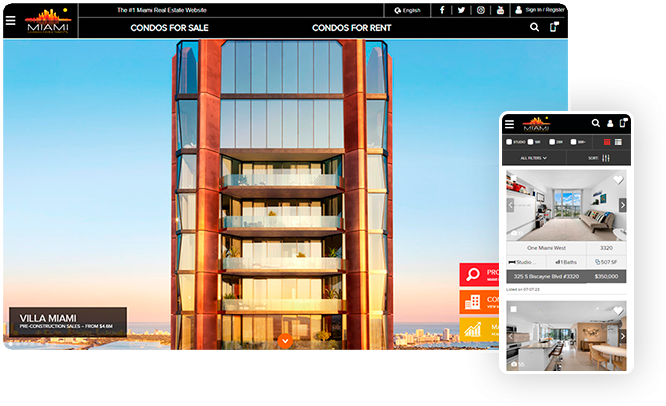
Task: Check the 1BR filter checkbox
Action: point(531,142)
